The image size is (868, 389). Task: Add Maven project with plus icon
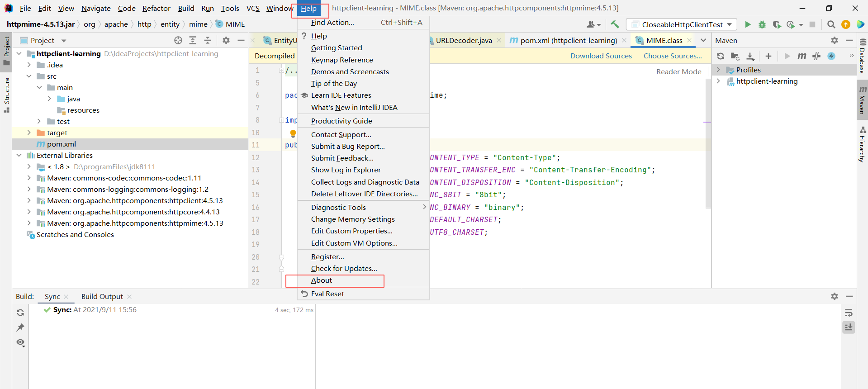click(x=768, y=56)
